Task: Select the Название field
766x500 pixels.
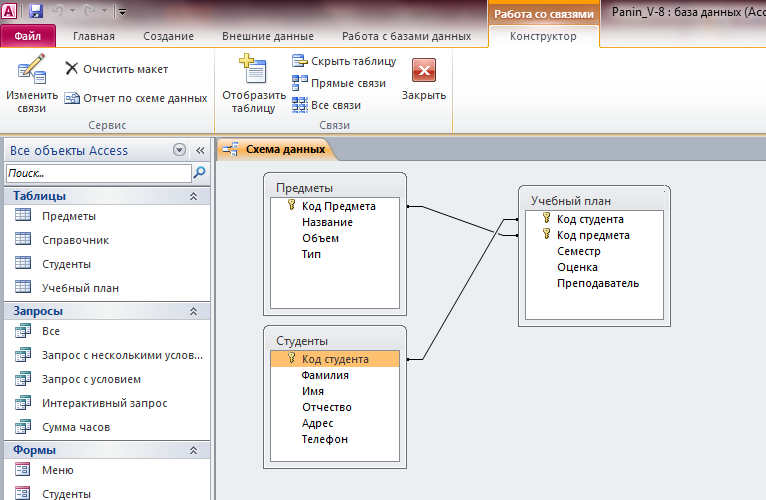Action: click(335, 222)
